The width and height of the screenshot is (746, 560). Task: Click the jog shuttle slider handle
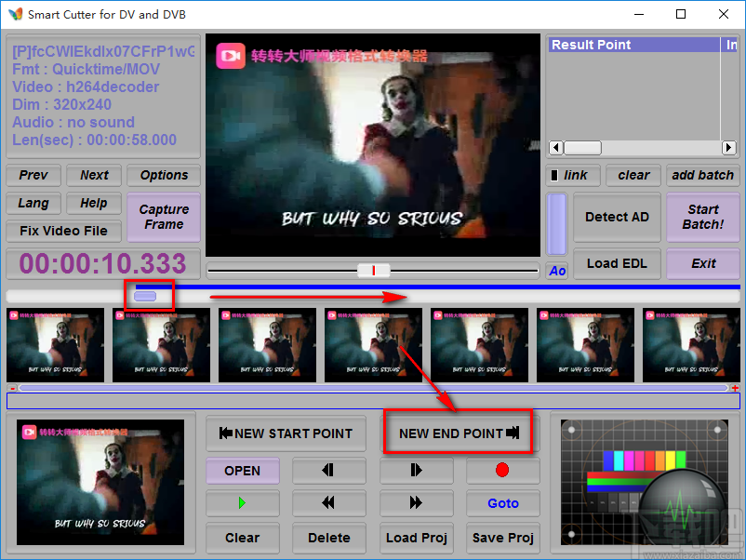(374, 271)
